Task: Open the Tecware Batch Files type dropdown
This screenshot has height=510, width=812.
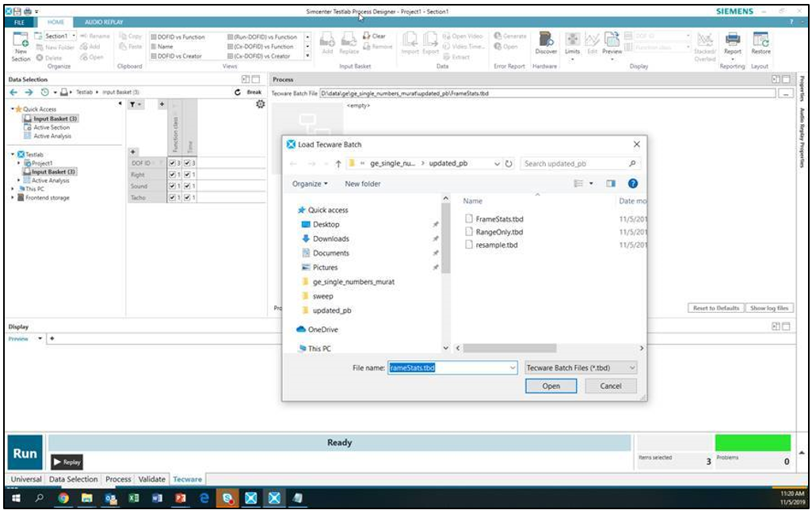Action: (581, 367)
